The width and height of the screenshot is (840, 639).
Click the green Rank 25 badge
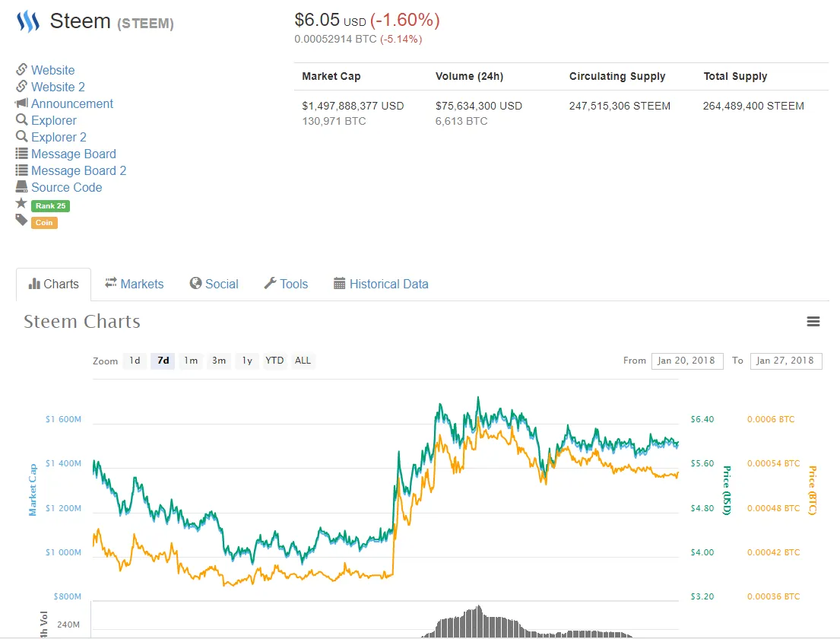coord(50,206)
